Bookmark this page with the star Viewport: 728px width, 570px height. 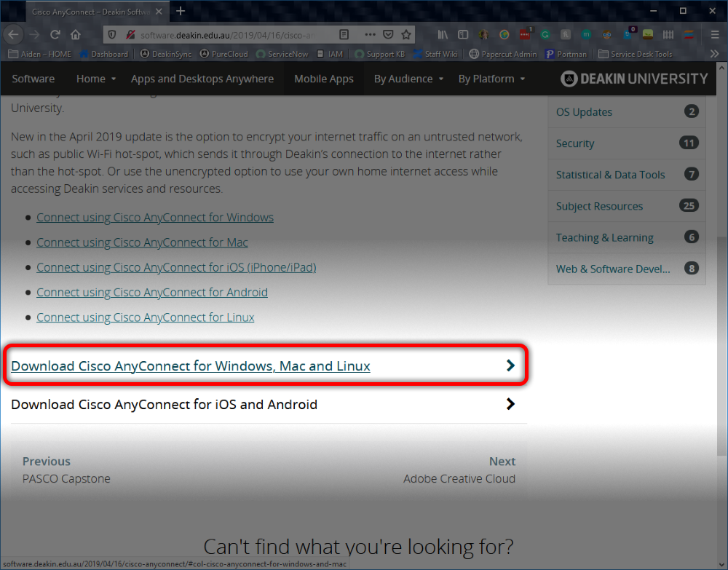406,34
